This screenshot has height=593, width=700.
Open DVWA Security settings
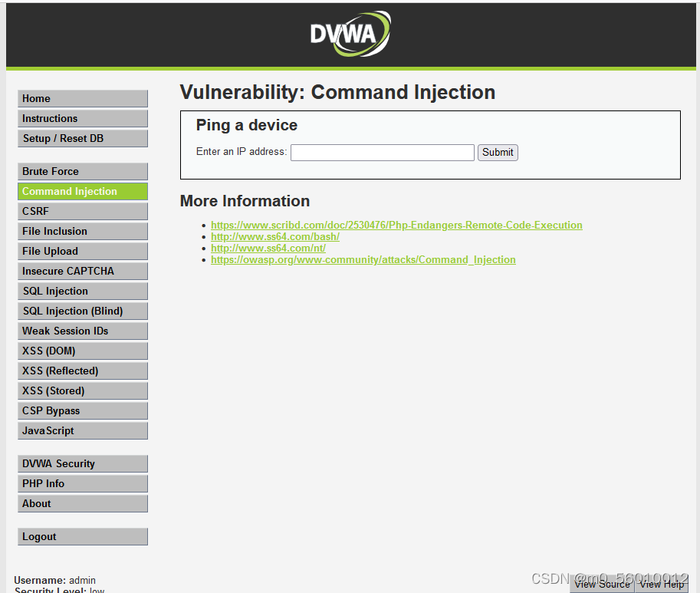[x=83, y=463]
